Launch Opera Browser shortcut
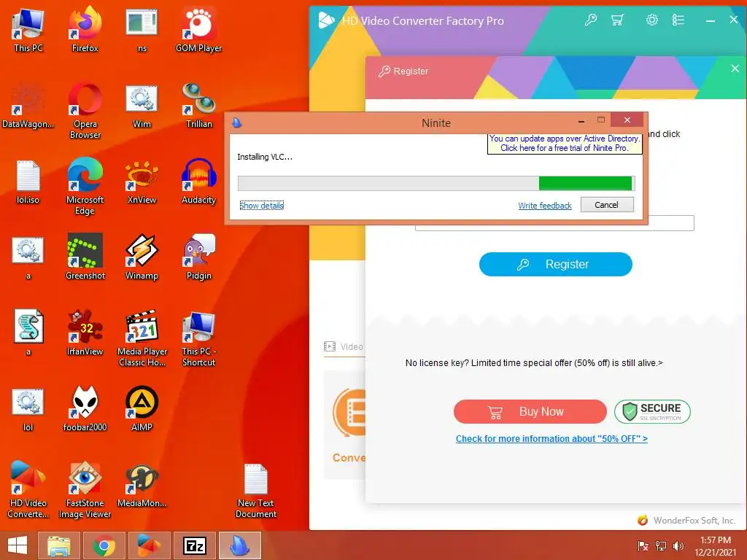 85,111
